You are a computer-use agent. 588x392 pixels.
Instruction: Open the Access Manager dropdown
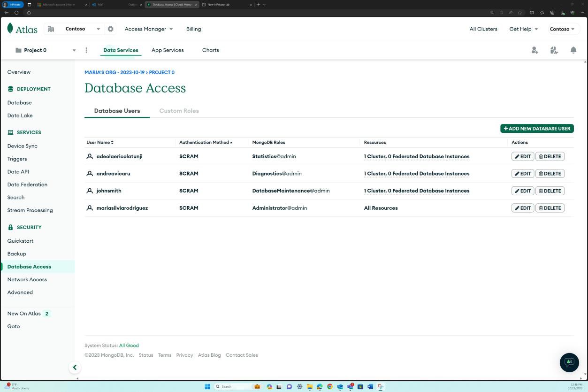[x=149, y=29]
